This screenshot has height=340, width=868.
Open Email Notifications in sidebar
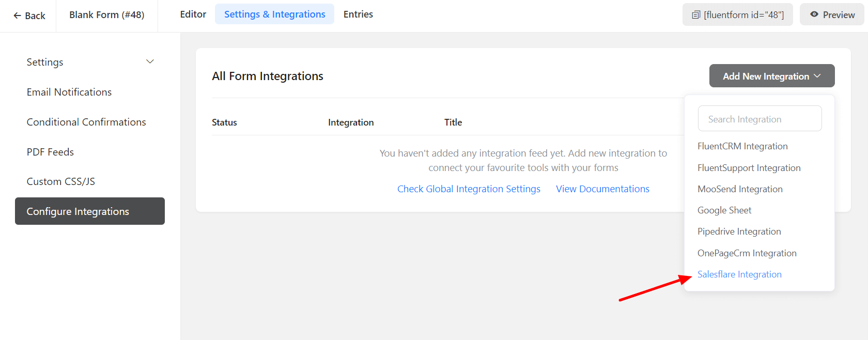pyautogui.click(x=69, y=92)
